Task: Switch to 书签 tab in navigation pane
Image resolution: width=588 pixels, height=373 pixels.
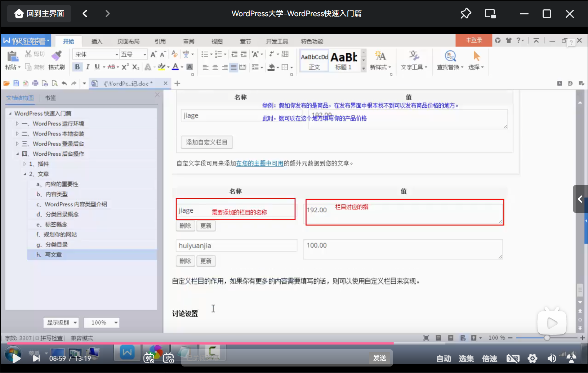Action: (50, 98)
